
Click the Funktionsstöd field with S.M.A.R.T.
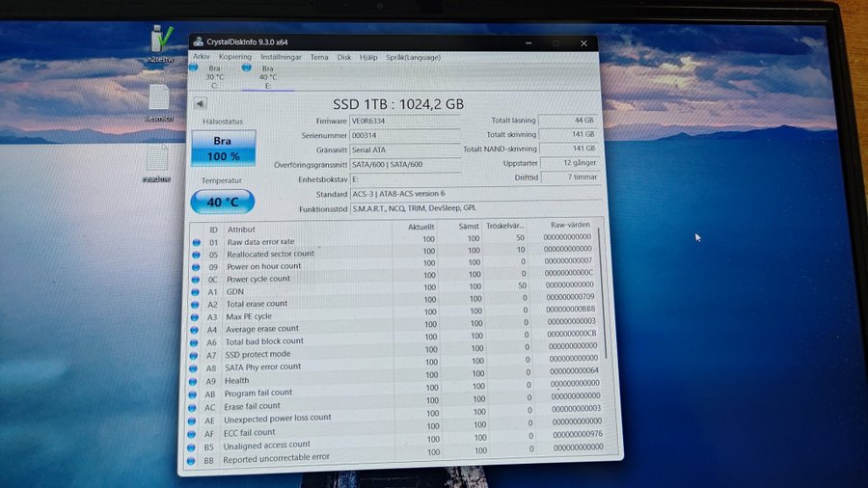tap(476, 208)
